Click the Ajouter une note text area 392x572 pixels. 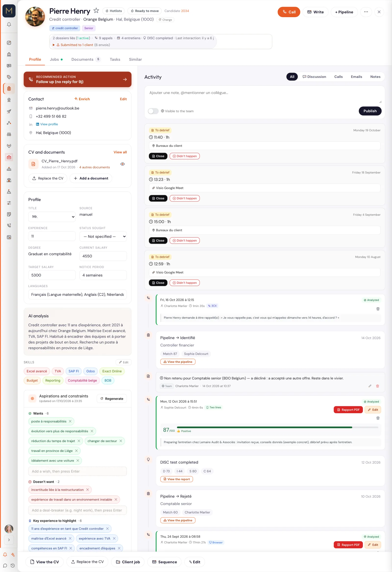point(265,97)
